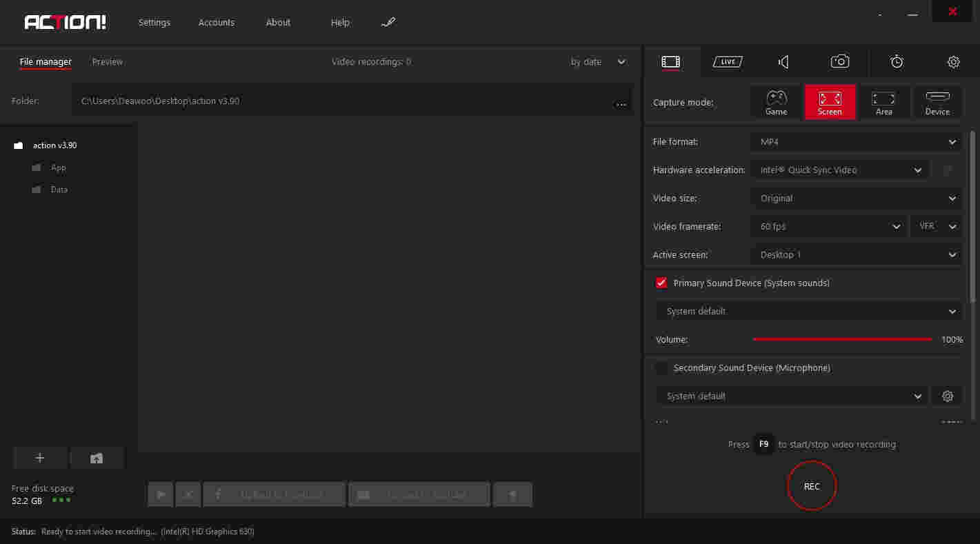
Task: Add a new folder with the plus button
Action: click(40, 458)
